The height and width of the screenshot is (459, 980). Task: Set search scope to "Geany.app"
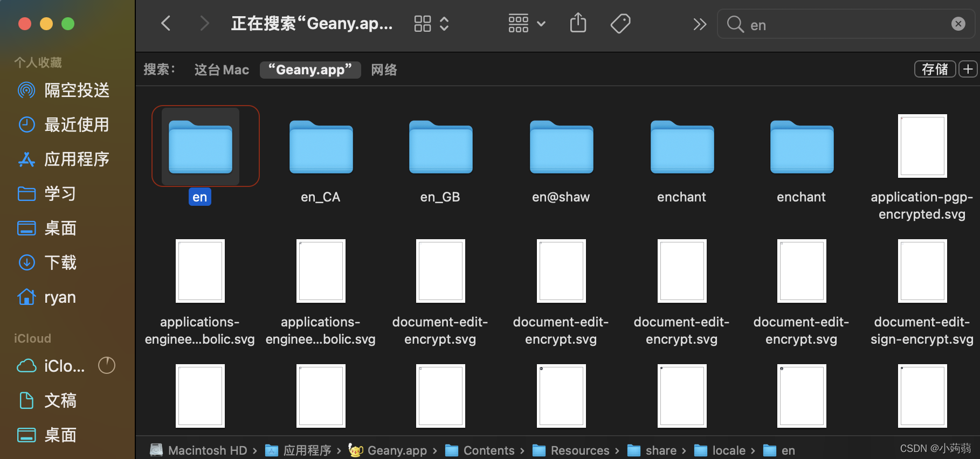pos(310,70)
